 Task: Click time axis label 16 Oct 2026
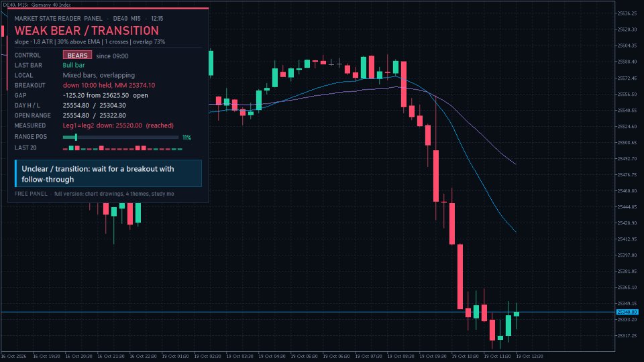[x=13, y=356]
